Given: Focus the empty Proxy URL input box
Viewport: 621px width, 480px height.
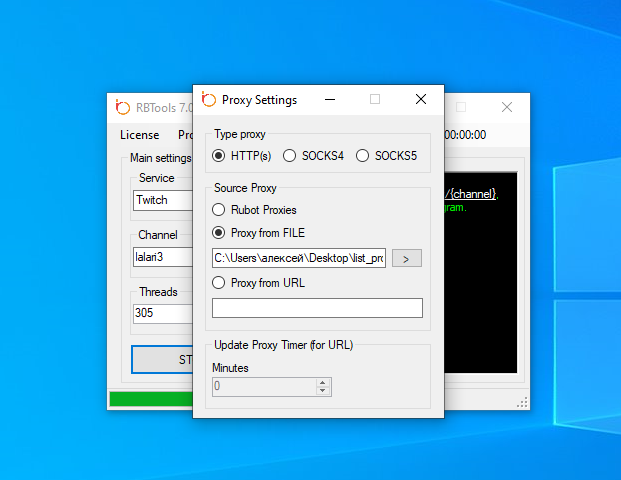Looking at the screenshot, I should tap(317, 308).
